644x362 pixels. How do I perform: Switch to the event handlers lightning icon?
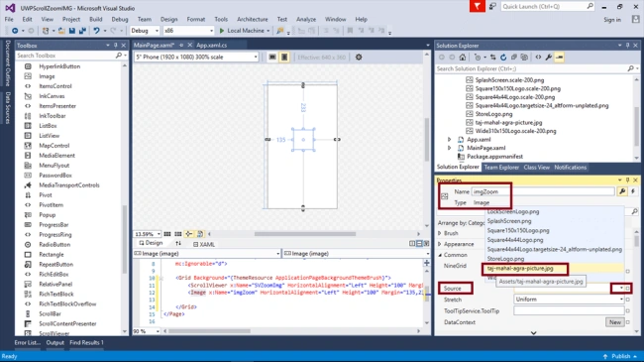633,191
